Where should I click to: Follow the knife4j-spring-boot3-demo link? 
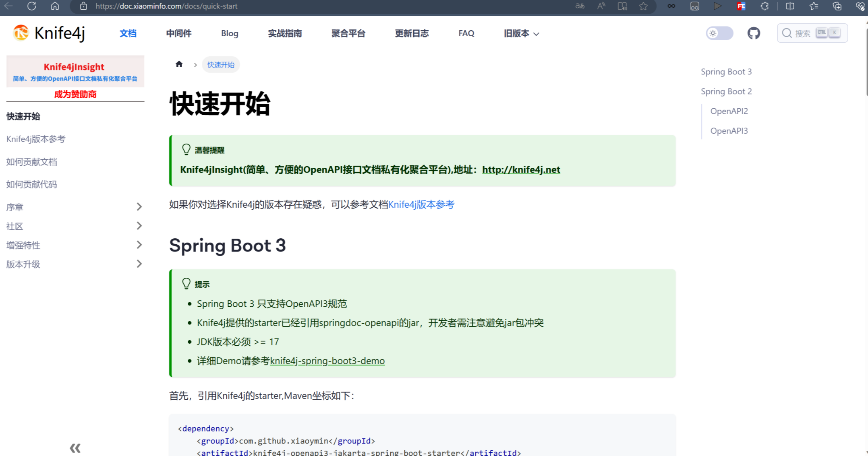click(327, 361)
